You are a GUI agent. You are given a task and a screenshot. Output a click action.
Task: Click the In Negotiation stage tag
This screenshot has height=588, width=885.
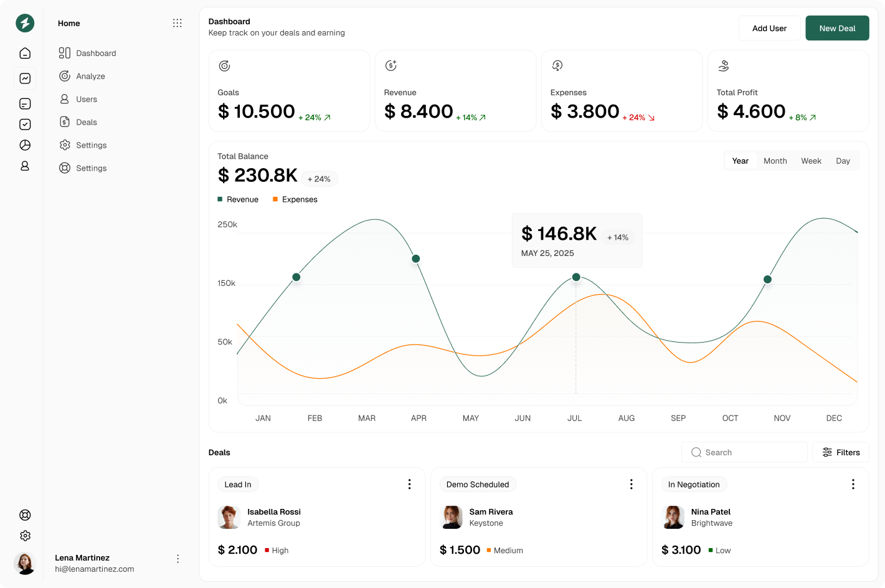point(694,485)
